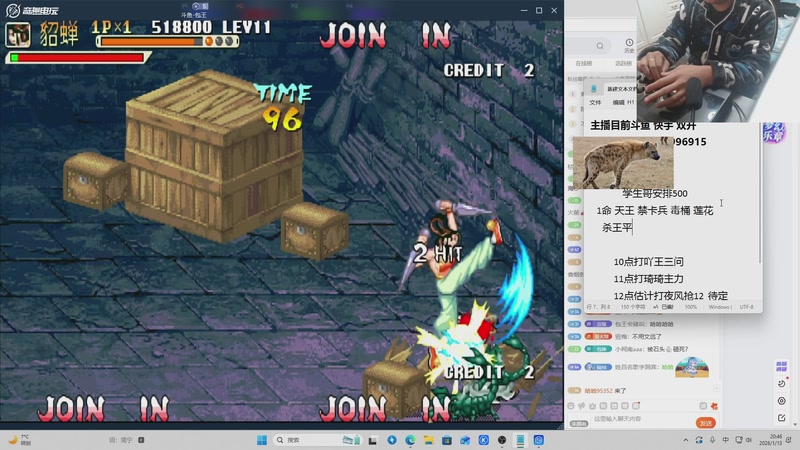Click the game emulator logo icon
Image resolution: width=800 pixels, height=450 pixels.
12,10
